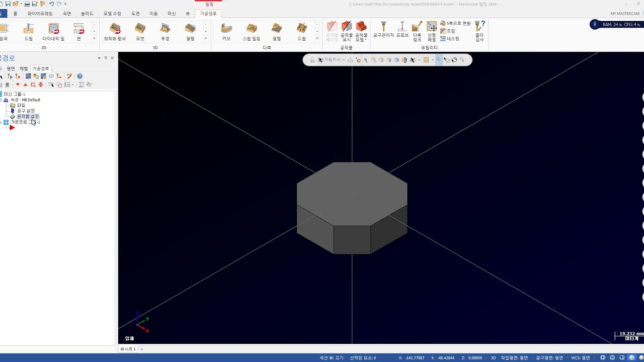Click the 파일 tree item
This screenshot has height=362, width=644.
(21, 105)
